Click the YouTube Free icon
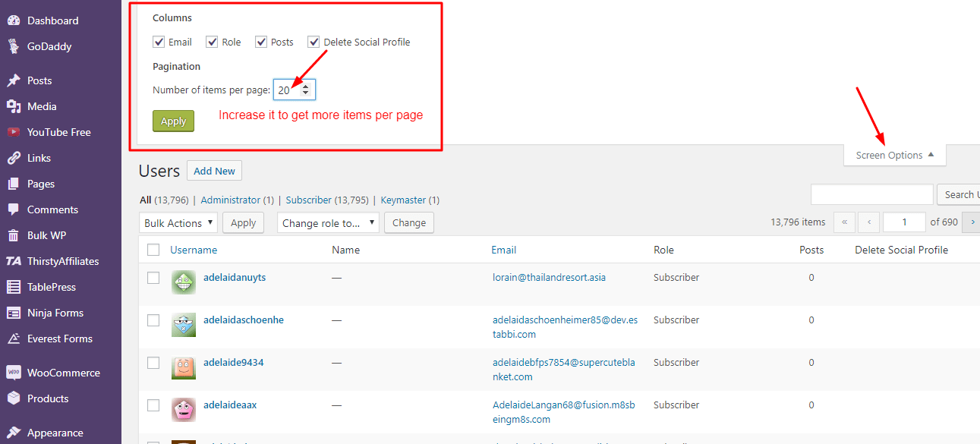The height and width of the screenshot is (444, 980). (14, 132)
